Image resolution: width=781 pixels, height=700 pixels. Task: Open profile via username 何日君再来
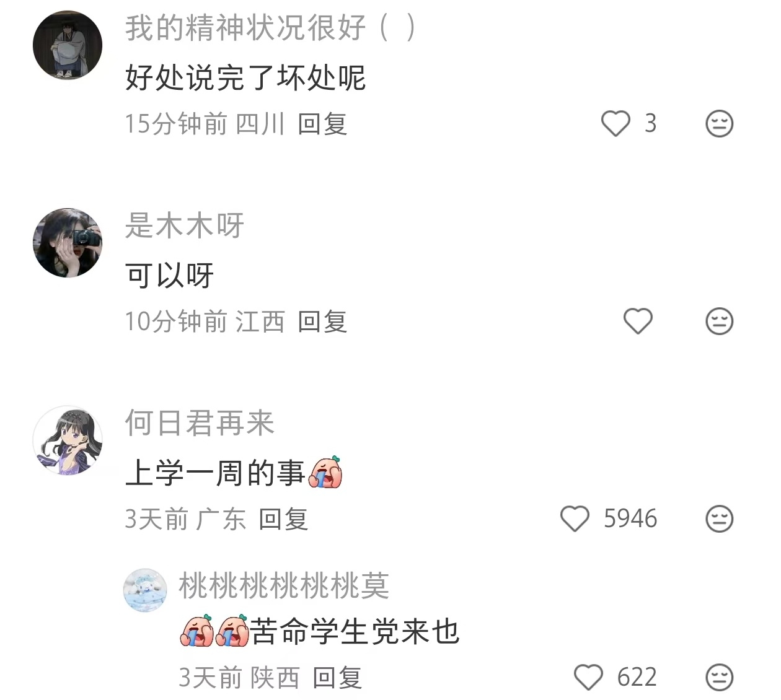point(200,422)
